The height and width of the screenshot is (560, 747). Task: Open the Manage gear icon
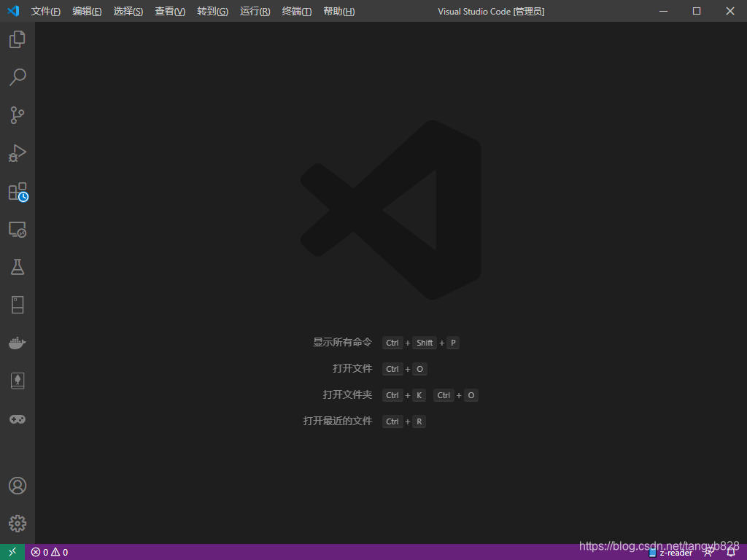point(18,524)
